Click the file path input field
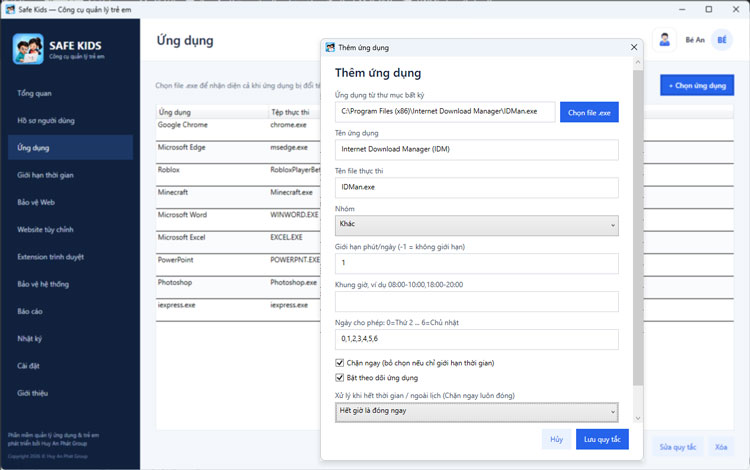Viewport: 750px width, 470px height. [x=445, y=111]
